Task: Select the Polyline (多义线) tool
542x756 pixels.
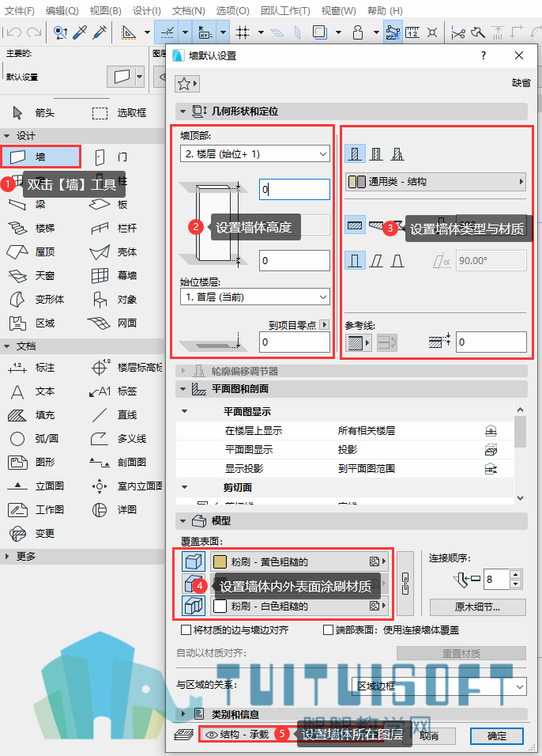Action: click(x=119, y=439)
